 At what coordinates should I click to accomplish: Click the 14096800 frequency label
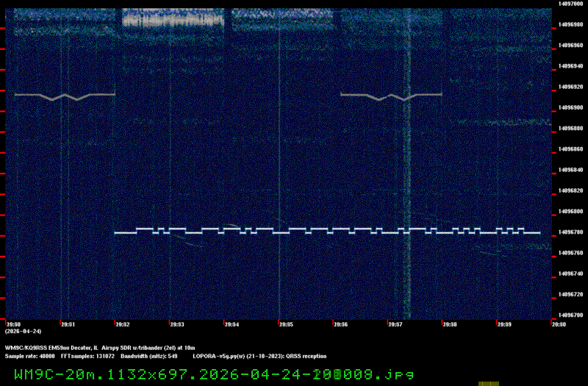click(571, 211)
